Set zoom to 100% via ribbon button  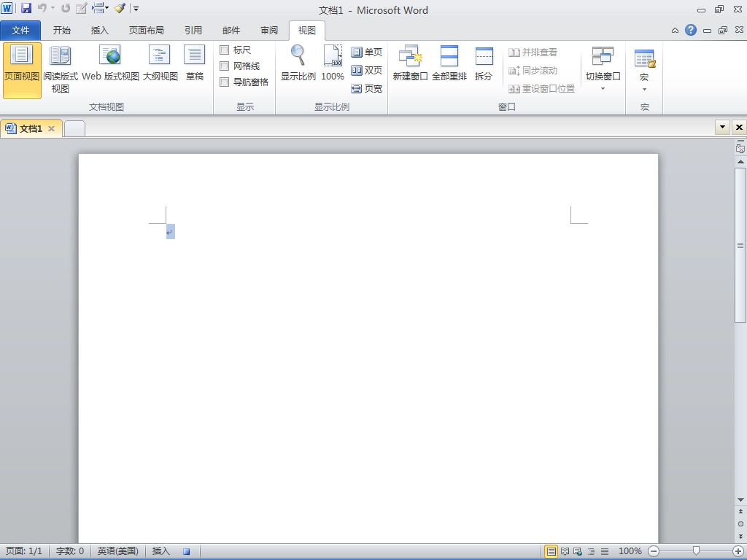pos(333,63)
